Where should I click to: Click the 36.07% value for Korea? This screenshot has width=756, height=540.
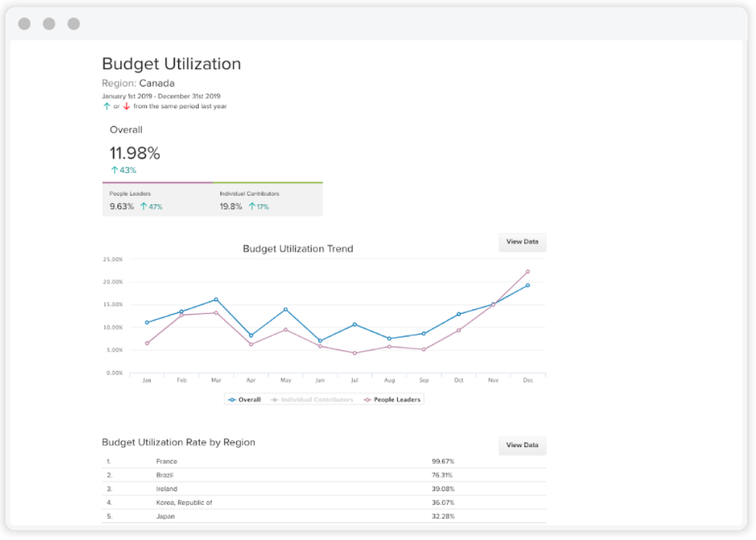point(443,503)
